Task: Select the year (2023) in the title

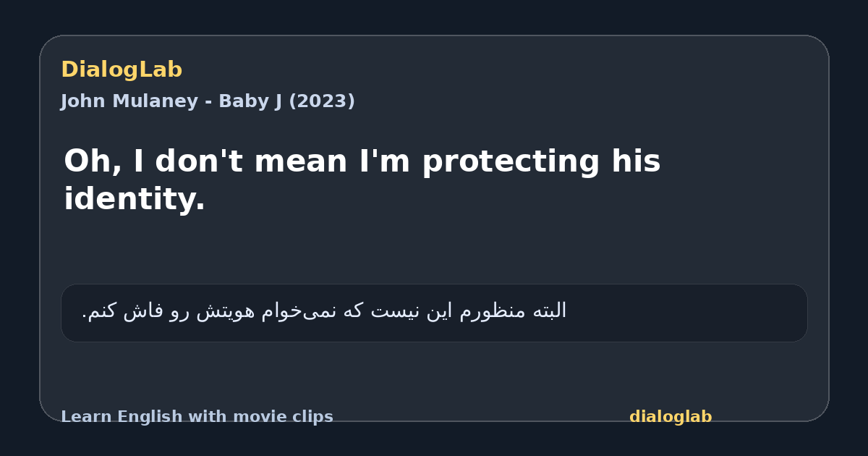Action: [x=322, y=101]
